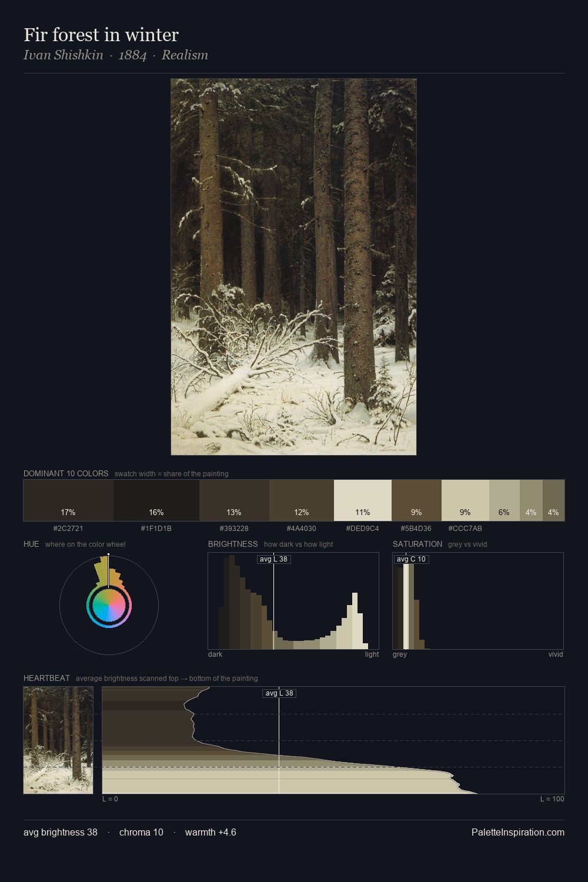Click the 'where on the color wheel' caption
Screen dimensions: 588x882
tap(85, 544)
